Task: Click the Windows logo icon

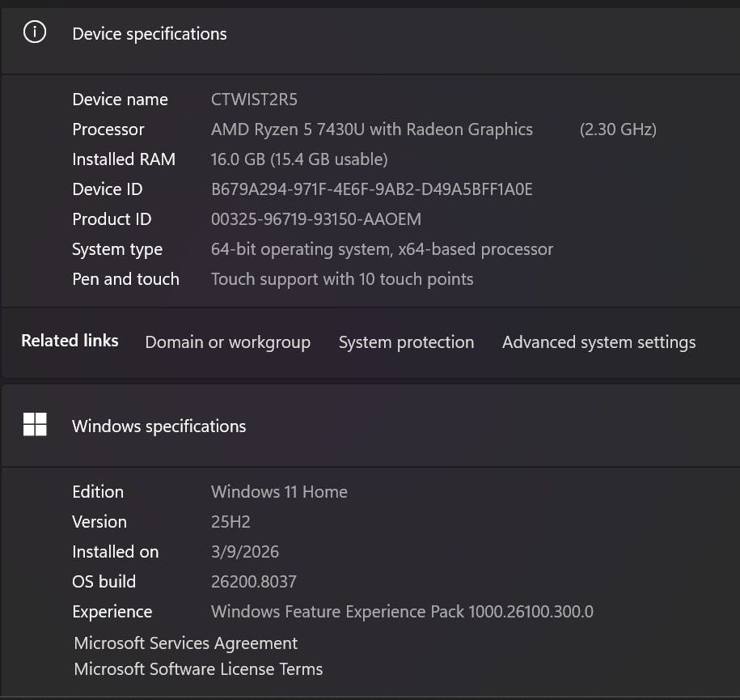Action: click(x=35, y=425)
